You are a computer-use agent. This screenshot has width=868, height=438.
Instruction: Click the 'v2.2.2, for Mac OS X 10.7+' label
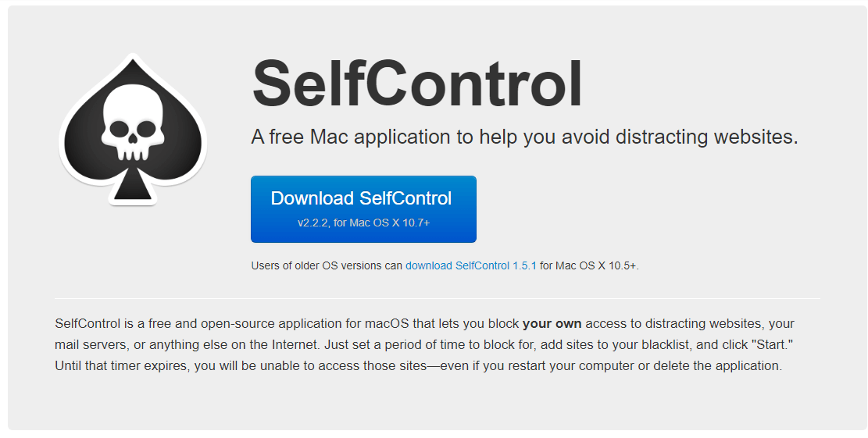[363, 223]
